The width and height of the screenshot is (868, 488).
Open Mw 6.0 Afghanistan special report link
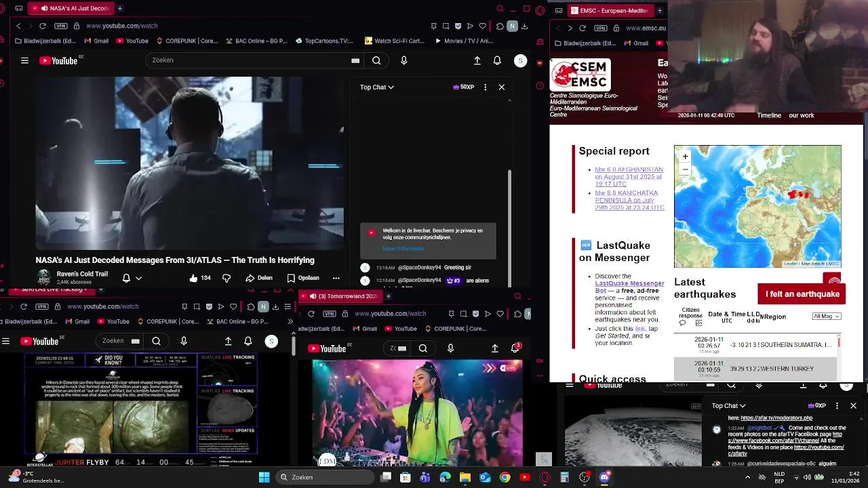(x=629, y=177)
